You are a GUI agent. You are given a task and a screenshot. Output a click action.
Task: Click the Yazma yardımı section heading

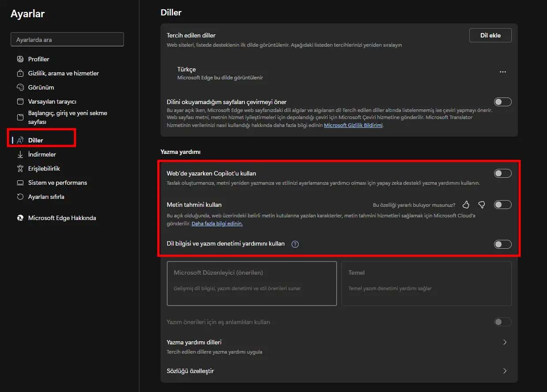coord(180,152)
